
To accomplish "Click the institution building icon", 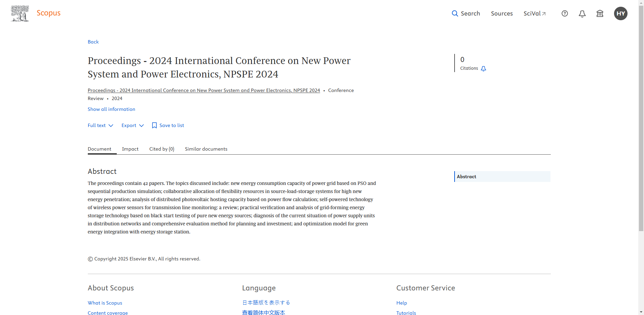I will 600,13.
